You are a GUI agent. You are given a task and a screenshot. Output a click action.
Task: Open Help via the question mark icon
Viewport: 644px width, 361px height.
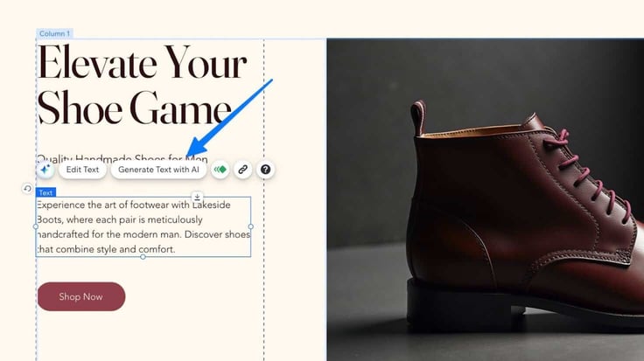pyautogui.click(x=266, y=170)
